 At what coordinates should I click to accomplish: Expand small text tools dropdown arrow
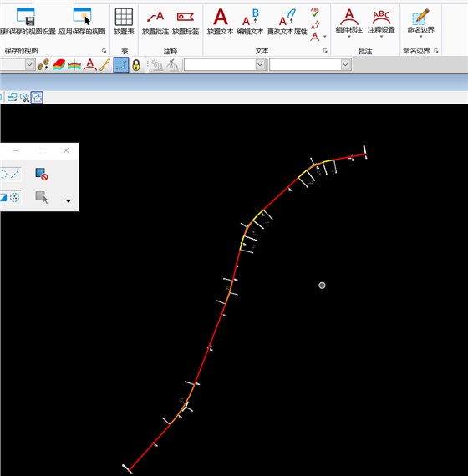pyautogui.click(x=325, y=37)
